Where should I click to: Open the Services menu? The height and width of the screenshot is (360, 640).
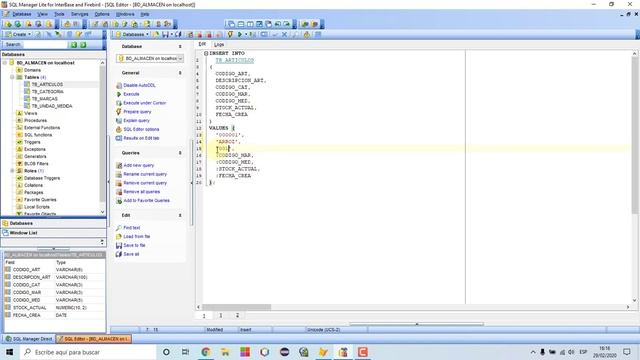tap(80, 14)
